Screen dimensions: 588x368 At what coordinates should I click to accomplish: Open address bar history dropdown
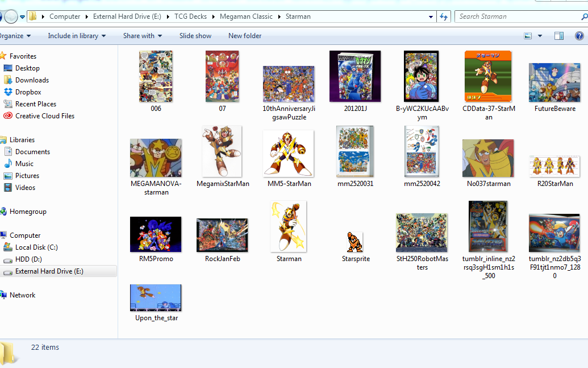point(431,16)
